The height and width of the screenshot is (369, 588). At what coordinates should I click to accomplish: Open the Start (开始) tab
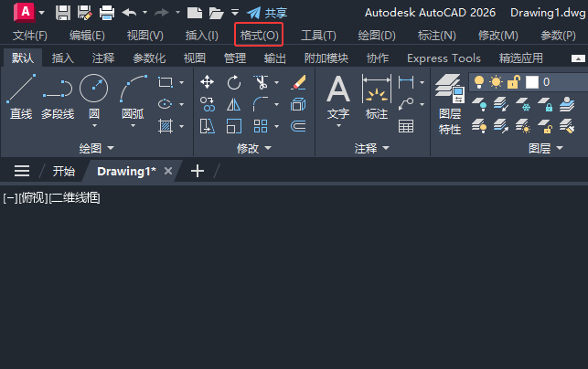(x=64, y=171)
